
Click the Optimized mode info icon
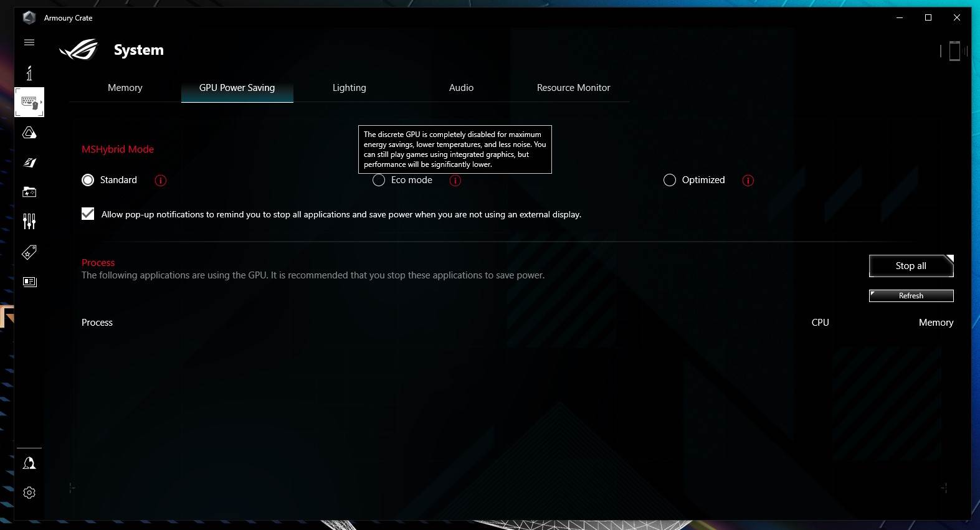coord(748,181)
